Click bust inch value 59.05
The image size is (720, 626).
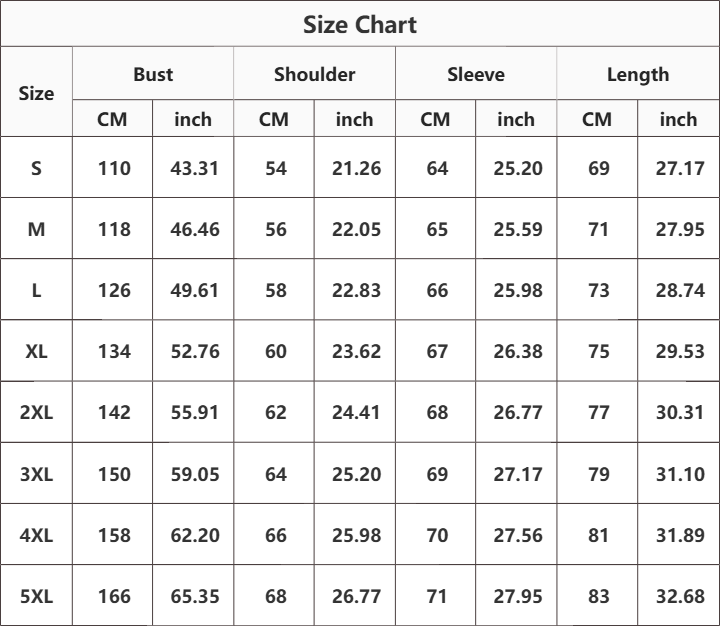tap(195, 474)
